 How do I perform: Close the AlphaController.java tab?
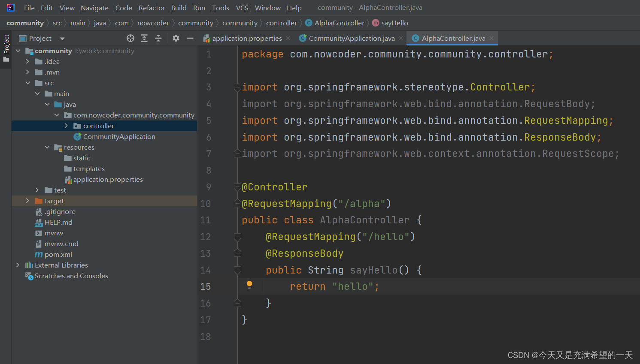pyautogui.click(x=491, y=38)
